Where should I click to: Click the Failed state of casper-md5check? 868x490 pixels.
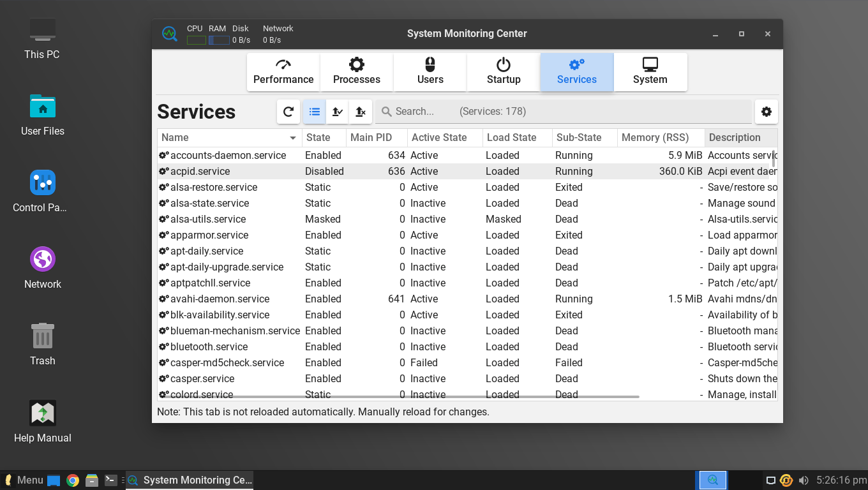424,362
